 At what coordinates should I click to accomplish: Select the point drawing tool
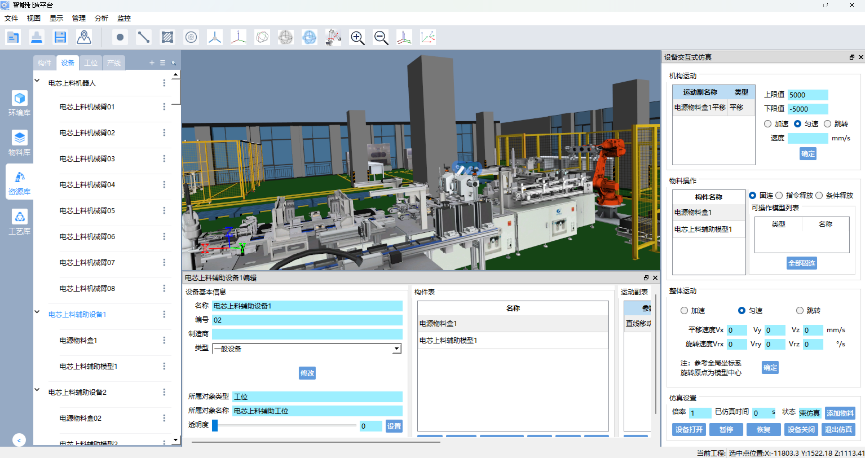[x=120, y=38]
